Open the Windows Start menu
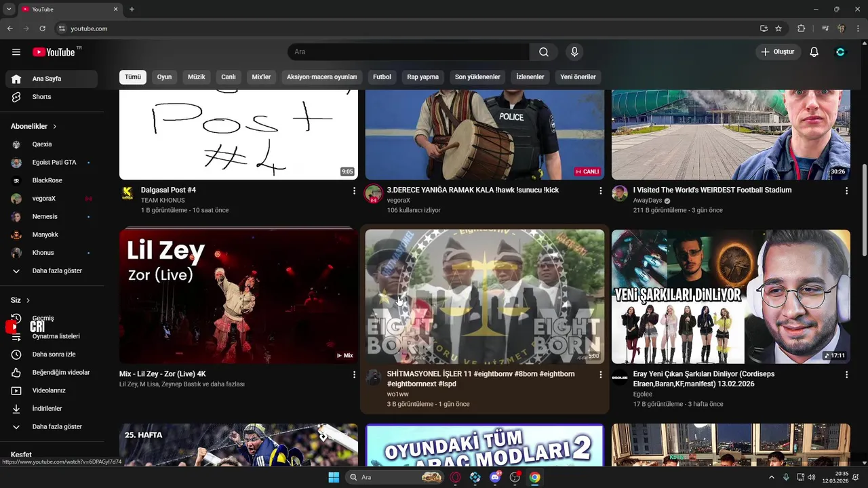Viewport: 868px width, 488px height. pos(334,477)
